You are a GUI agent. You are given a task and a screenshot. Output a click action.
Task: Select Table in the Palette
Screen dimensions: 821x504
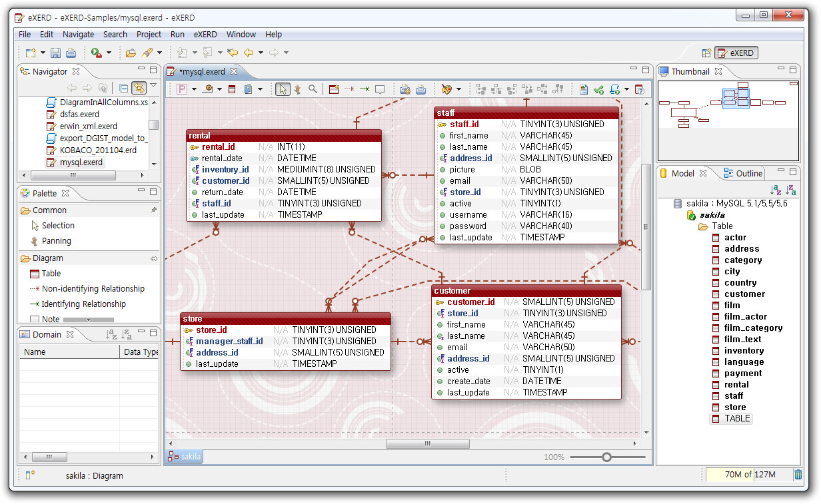[45, 273]
